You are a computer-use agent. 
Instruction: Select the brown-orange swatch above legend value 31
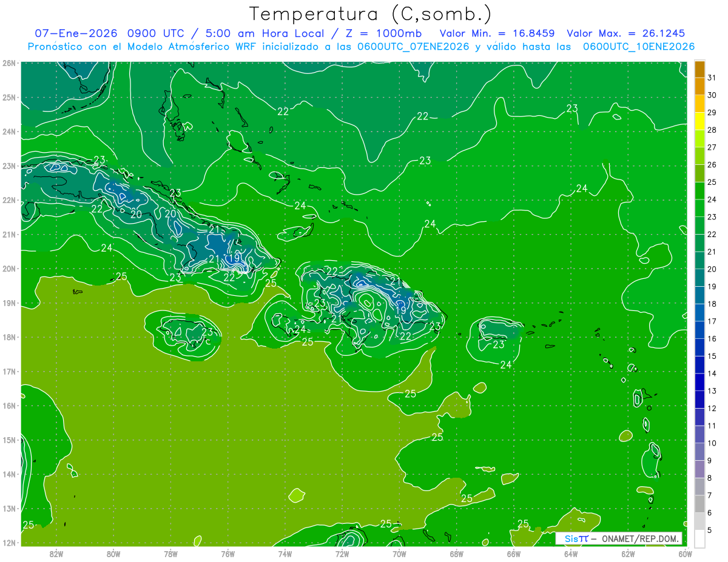click(x=699, y=69)
